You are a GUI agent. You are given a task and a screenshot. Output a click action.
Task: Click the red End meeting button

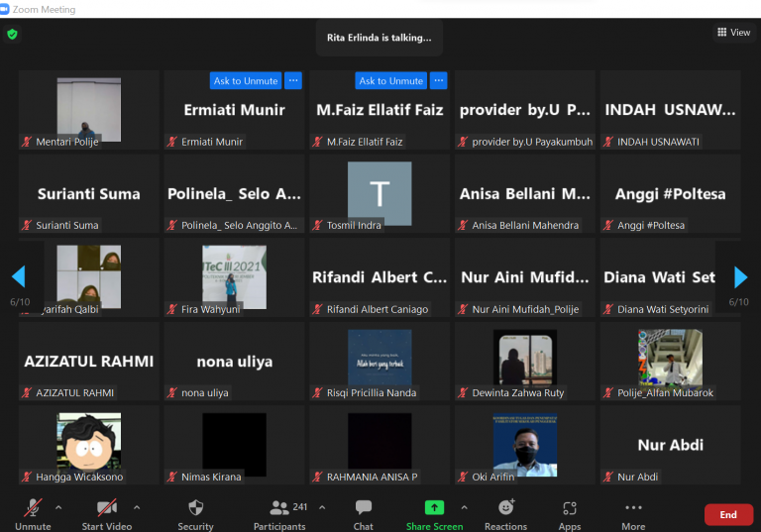click(x=728, y=514)
